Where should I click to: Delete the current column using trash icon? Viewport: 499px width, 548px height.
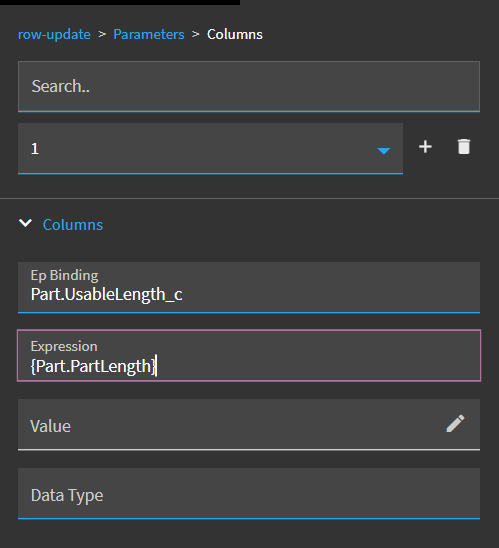click(464, 146)
